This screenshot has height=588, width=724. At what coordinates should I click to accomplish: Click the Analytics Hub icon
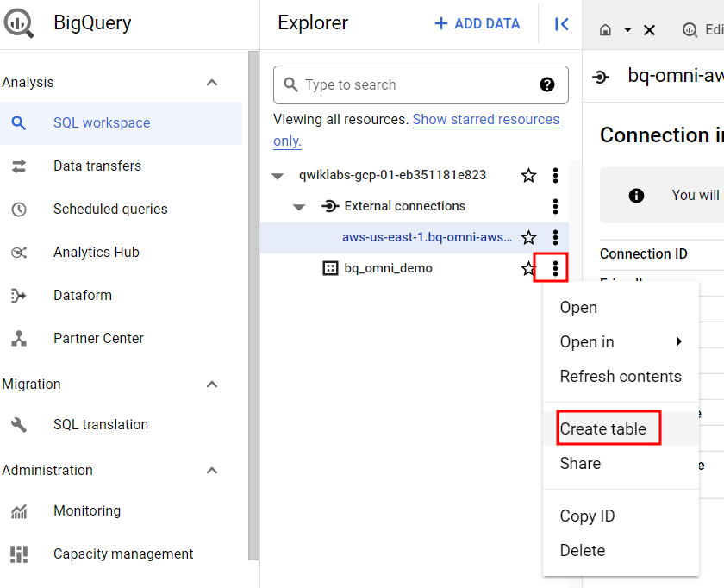click(19, 253)
